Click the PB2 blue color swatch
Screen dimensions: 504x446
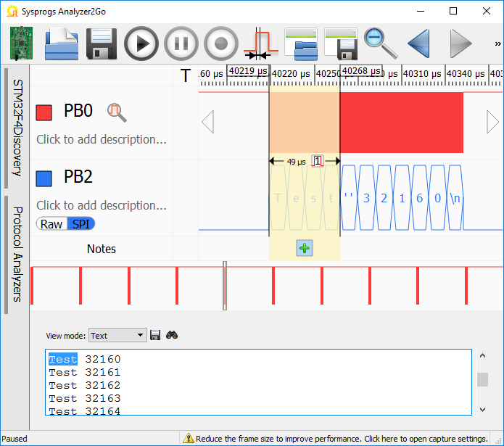coord(44,178)
